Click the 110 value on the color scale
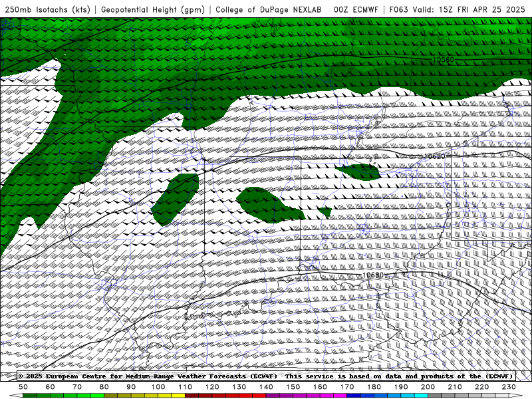This screenshot has width=532, height=399. (185, 387)
